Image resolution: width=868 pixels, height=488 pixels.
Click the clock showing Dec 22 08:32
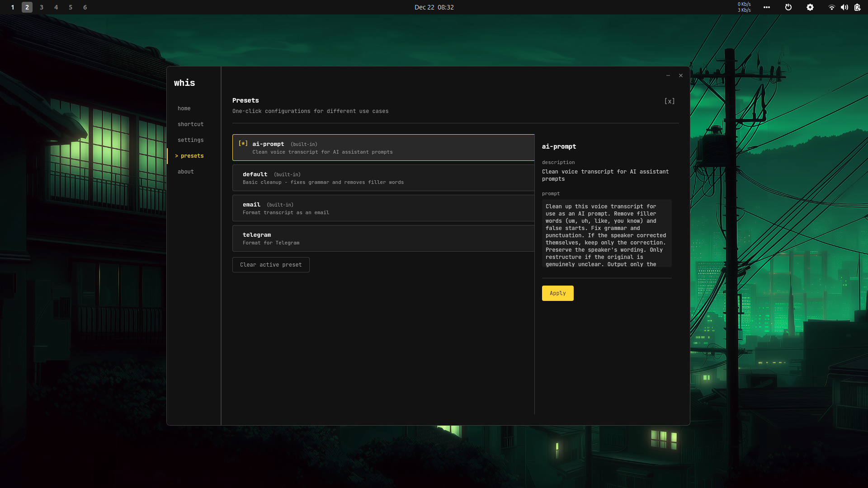pos(434,7)
